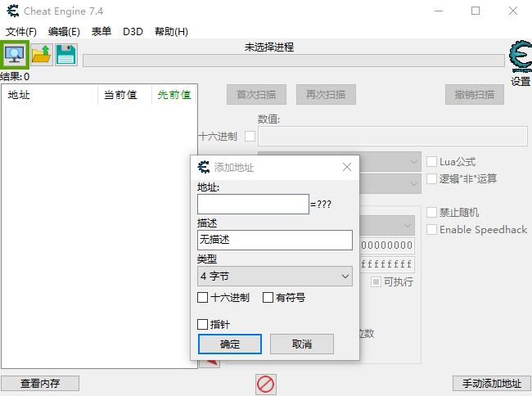The height and width of the screenshot is (396, 532).
Task: Click the 未选择进程 process label
Action: (x=269, y=47)
